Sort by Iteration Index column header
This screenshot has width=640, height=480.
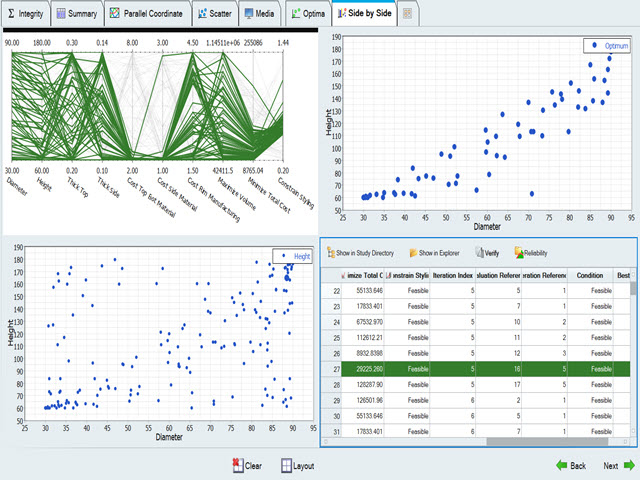point(452,276)
